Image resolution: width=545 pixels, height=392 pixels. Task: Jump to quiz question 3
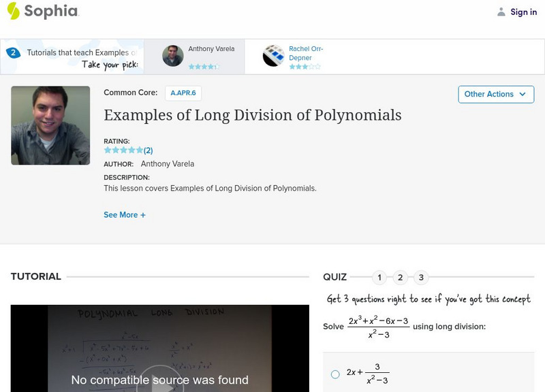click(x=421, y=278)
